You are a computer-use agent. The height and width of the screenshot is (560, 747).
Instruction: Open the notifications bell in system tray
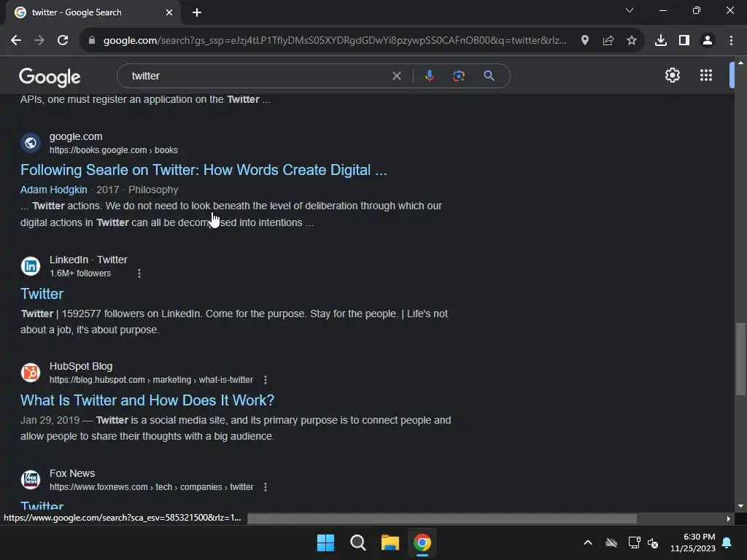tap(727, 542)
